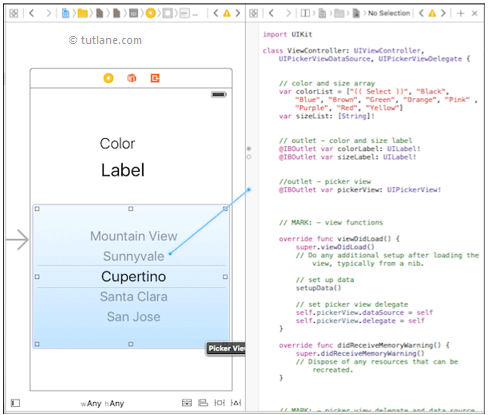Image resolution: width=488 pixels, height=415 pixels.
Task: Click Mountain View row in picker
Action: point(134,236)
